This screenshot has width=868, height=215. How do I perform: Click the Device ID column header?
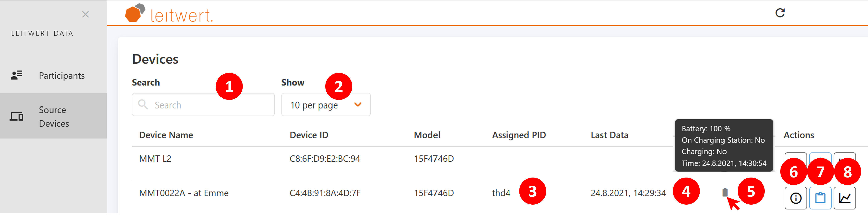coord(309,135)
